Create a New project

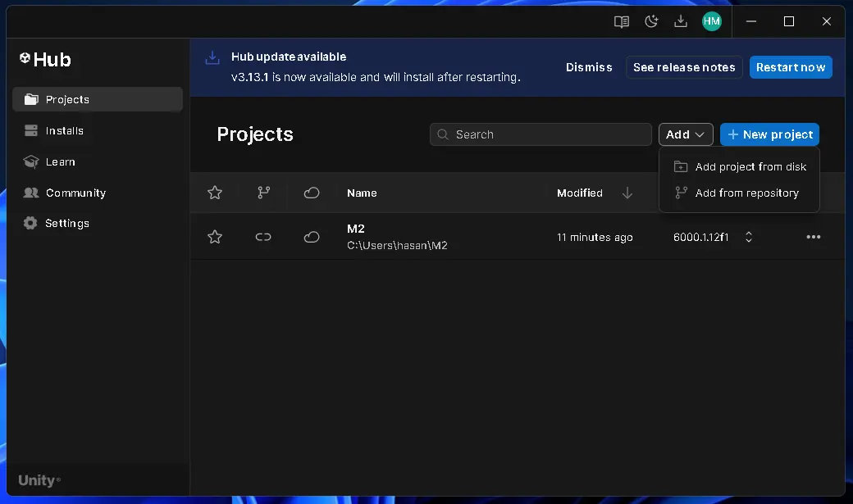(769, 134)
